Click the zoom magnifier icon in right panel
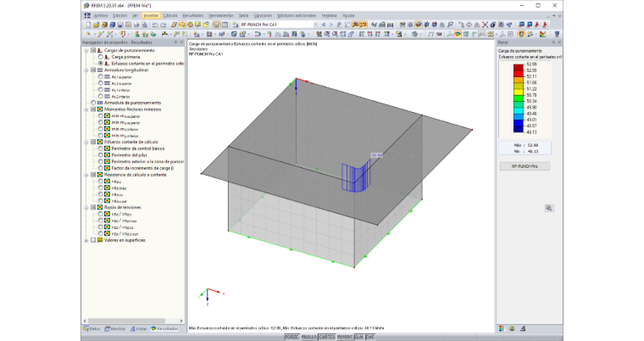Viewport: 644px width, 341px height. click(x=549, y=208)
